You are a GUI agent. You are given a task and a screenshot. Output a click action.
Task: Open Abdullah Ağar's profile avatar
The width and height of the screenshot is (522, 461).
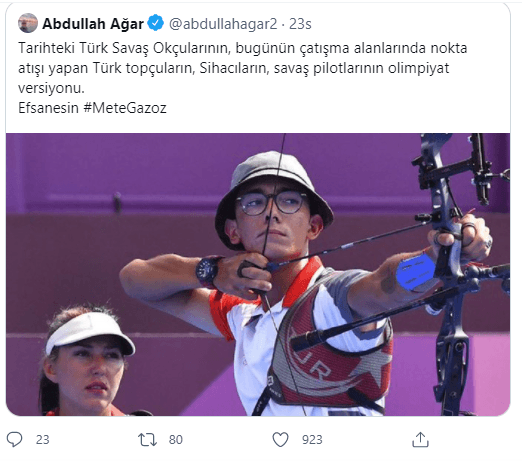click(x=28, y=23)
